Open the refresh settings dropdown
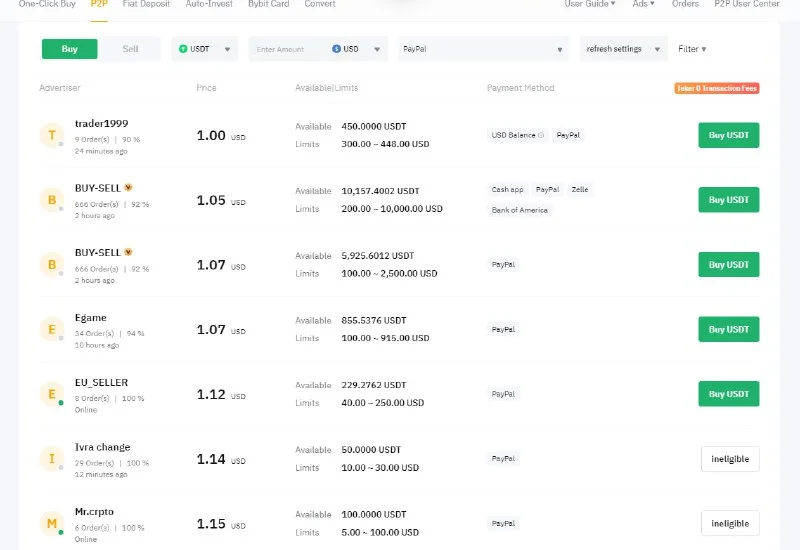Screen dimensions: 800x550 pos(624,49)
